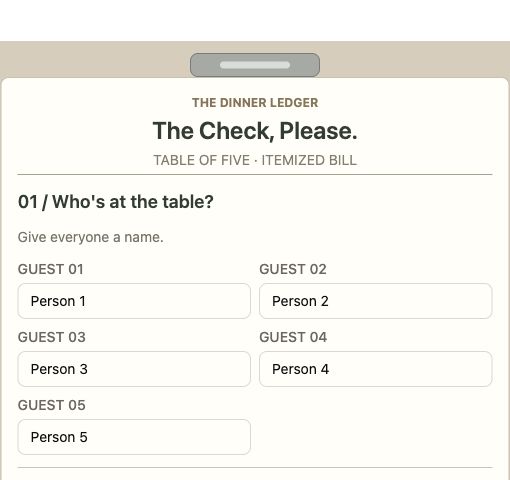Click the 'Give everyone a name.' hint text

[91, 237]
